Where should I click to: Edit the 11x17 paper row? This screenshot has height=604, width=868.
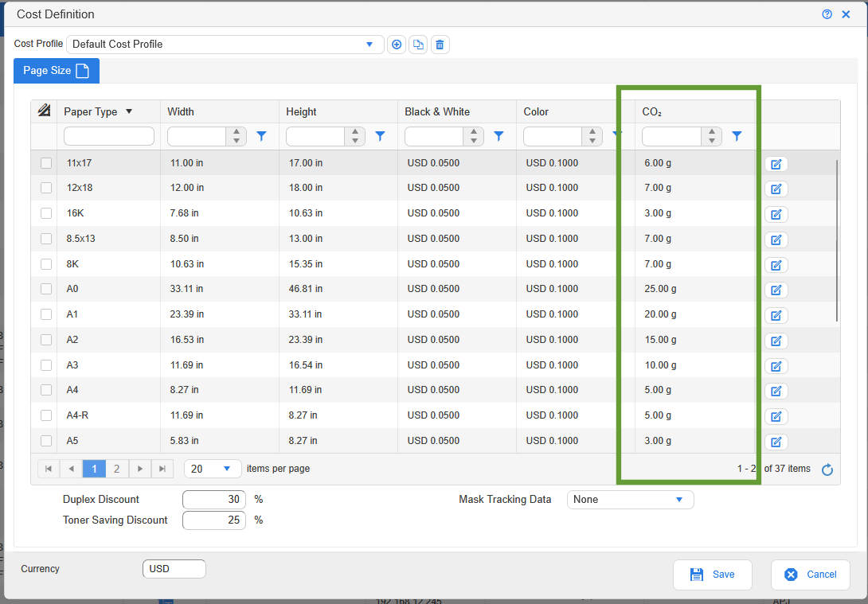click(x=776, y=164)
